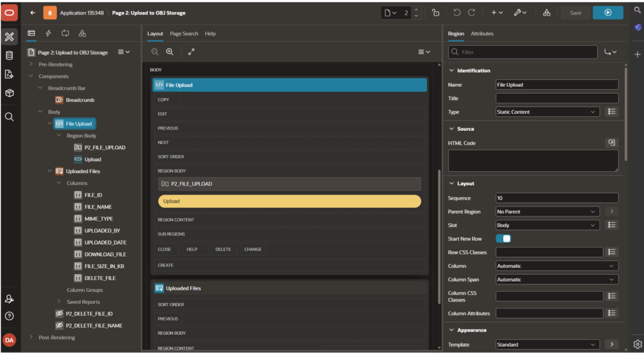Click the Undo arrow in toolbar
644x353 pixels.
(457, 13)
